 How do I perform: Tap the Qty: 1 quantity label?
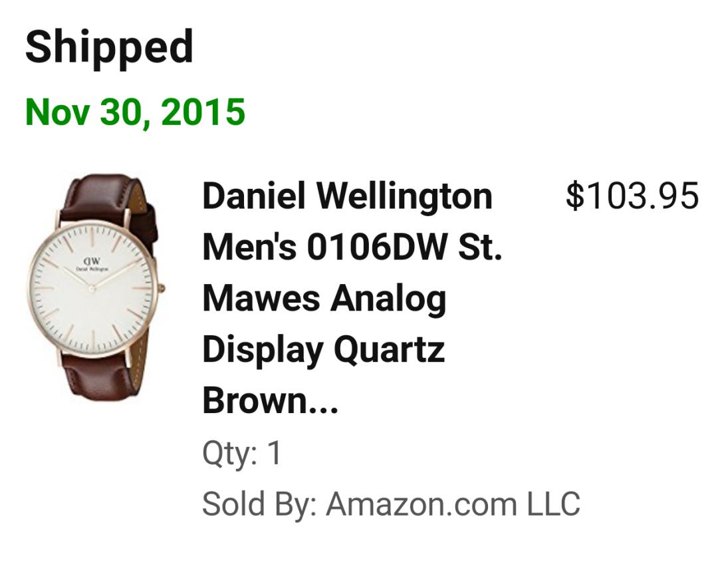242,454
